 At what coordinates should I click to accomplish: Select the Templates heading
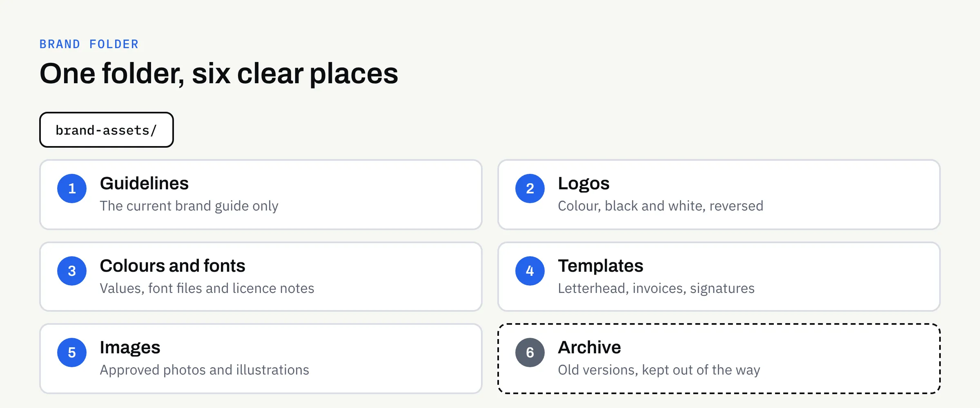(601, 266)
